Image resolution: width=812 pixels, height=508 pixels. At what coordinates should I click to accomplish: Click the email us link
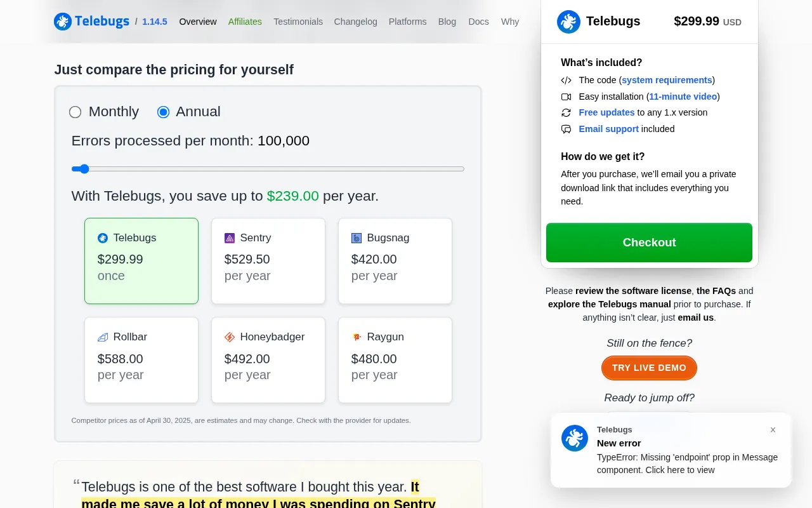(696, 317)
